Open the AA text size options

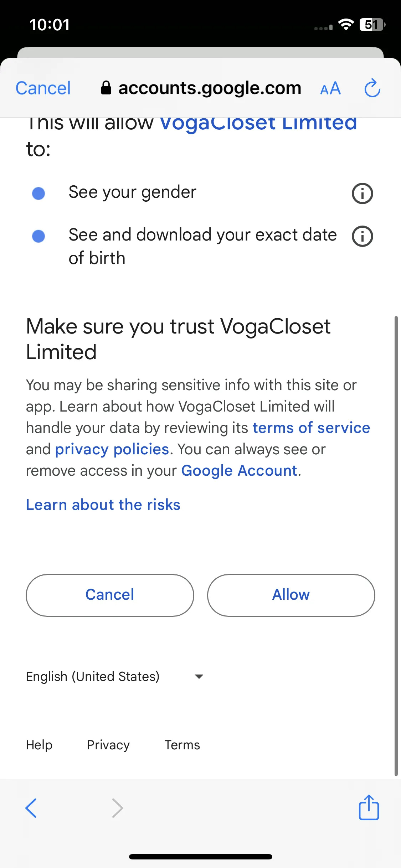(330, 88)
